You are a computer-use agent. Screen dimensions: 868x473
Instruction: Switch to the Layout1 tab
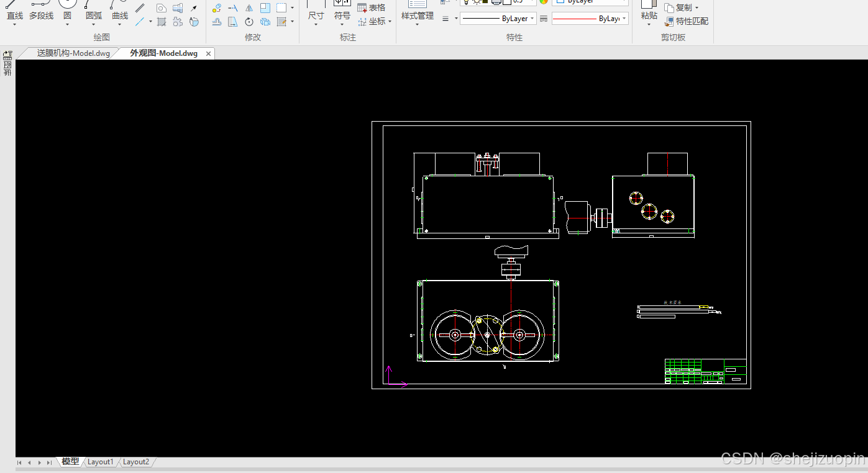(x=101, y=462)
